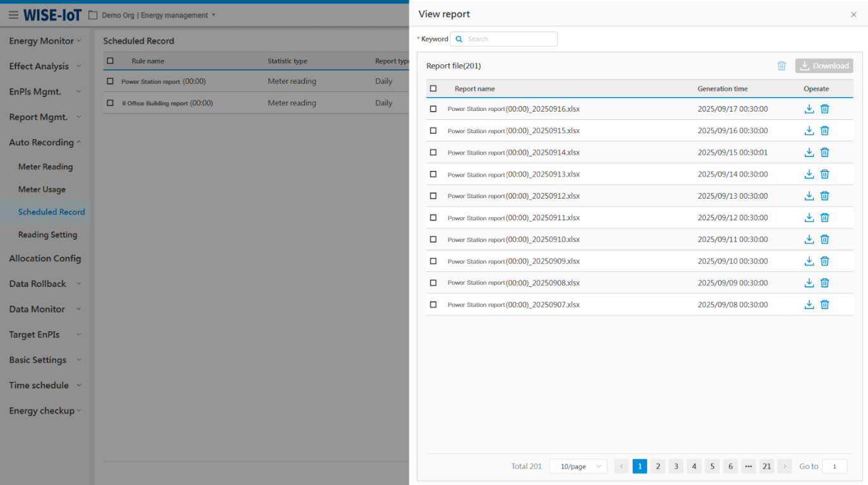Go to page 3 of reports
The image size is (868, 485).
click(x=676, y=466)
